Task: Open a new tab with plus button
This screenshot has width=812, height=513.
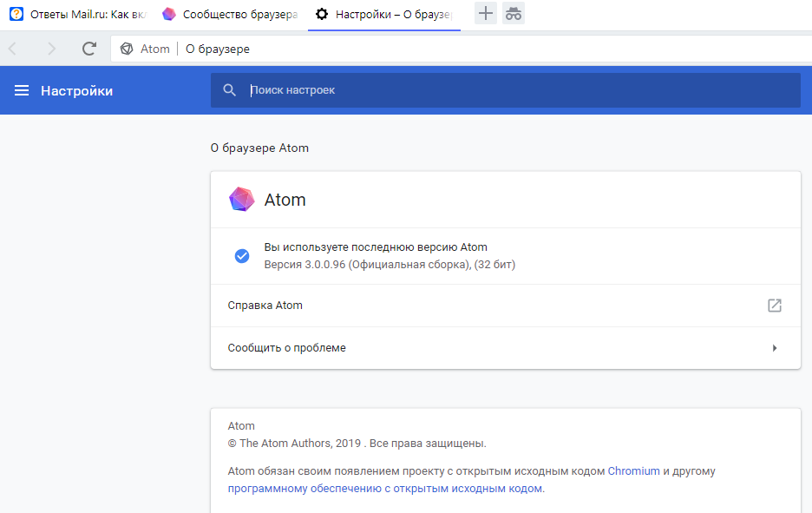Action: coord(486,14)
